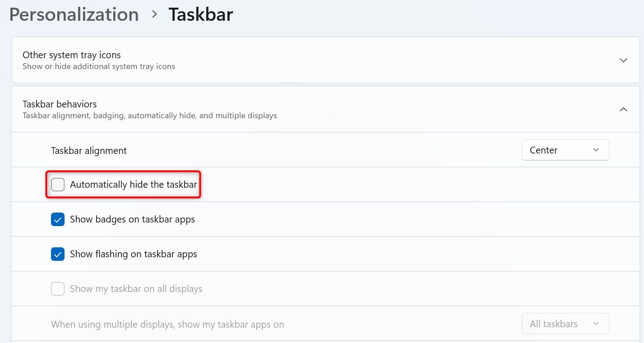Click the arrow icon in the All taskbars dropdown
Viewport: 644px width, 343px height.
pyautogui.click(x=596, y=324)
